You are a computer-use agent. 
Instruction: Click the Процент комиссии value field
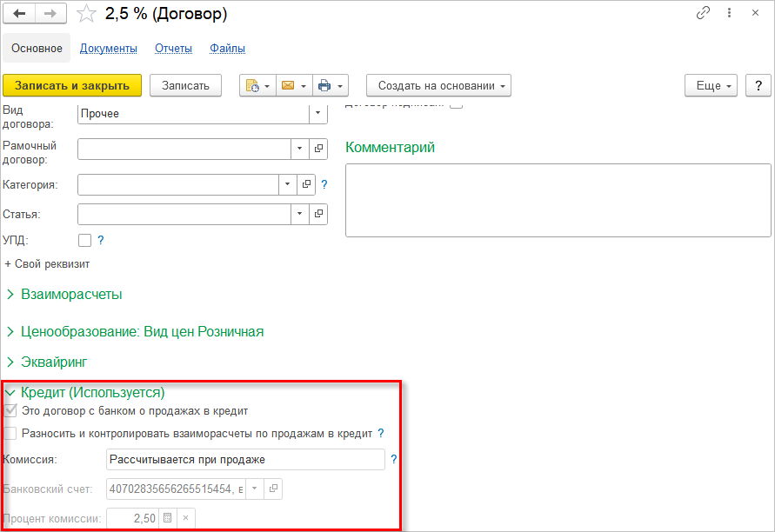(x=132, y=518)
